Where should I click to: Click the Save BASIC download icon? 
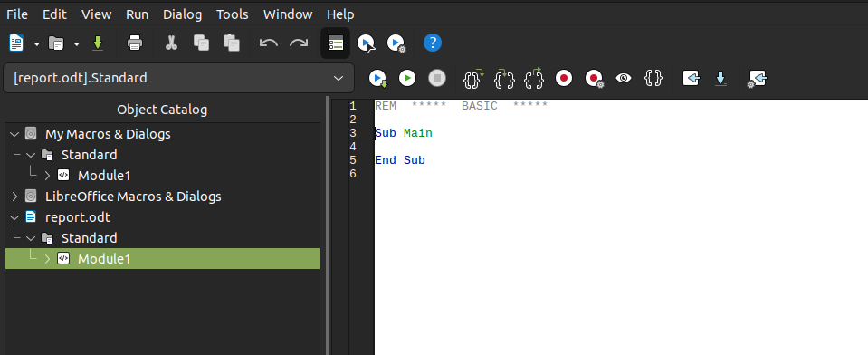click(720, 78)
